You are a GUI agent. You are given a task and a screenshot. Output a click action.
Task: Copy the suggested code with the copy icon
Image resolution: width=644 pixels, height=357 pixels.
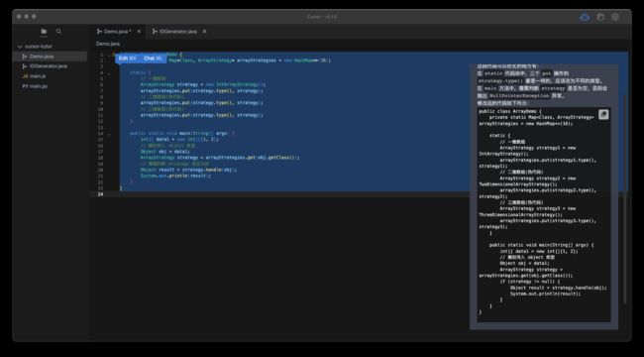click(603, 114)
